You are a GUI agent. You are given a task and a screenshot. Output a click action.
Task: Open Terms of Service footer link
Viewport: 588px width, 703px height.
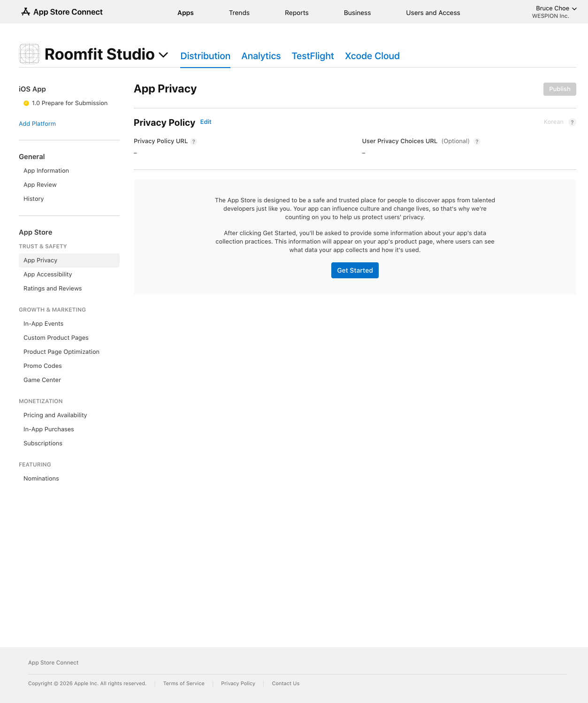point(183,683)
